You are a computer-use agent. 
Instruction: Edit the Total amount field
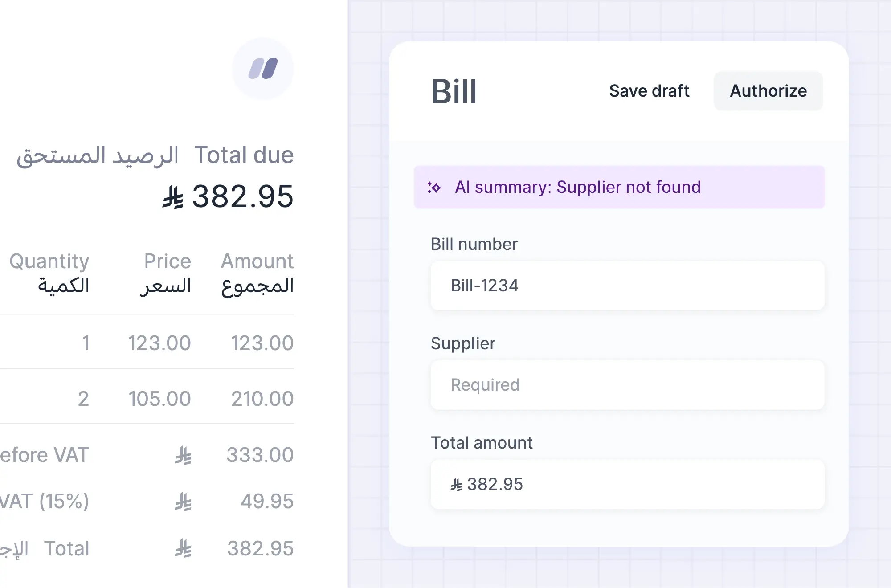(628, 485)
